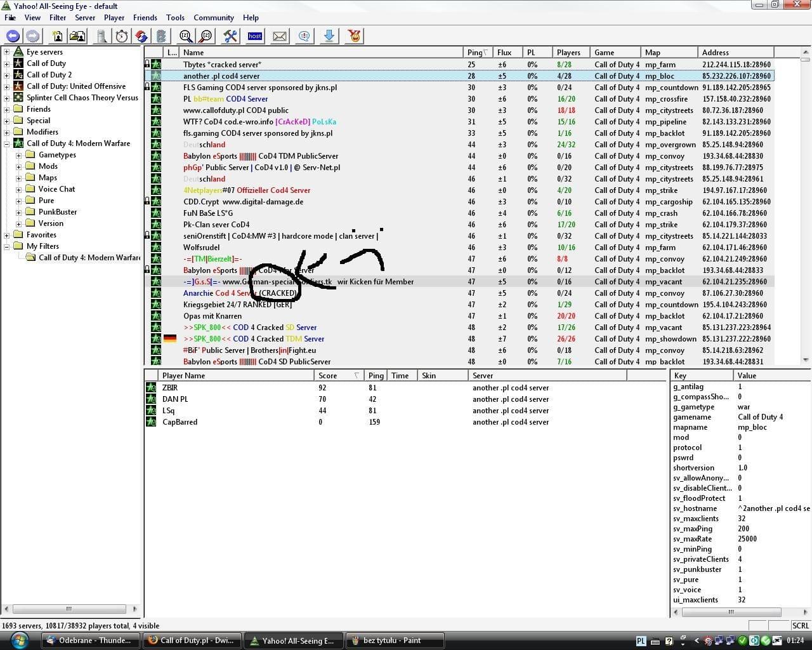This screenshot has height=650, width=812.
Task: Sort server list by Map column header
Action: tap(668, 53)
